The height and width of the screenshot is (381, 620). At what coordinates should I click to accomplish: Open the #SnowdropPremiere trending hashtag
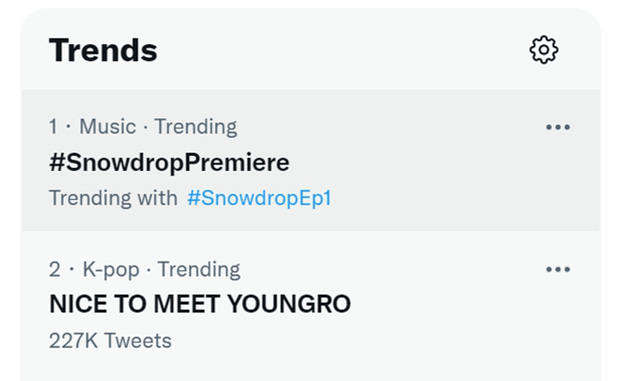pos(169,163)
